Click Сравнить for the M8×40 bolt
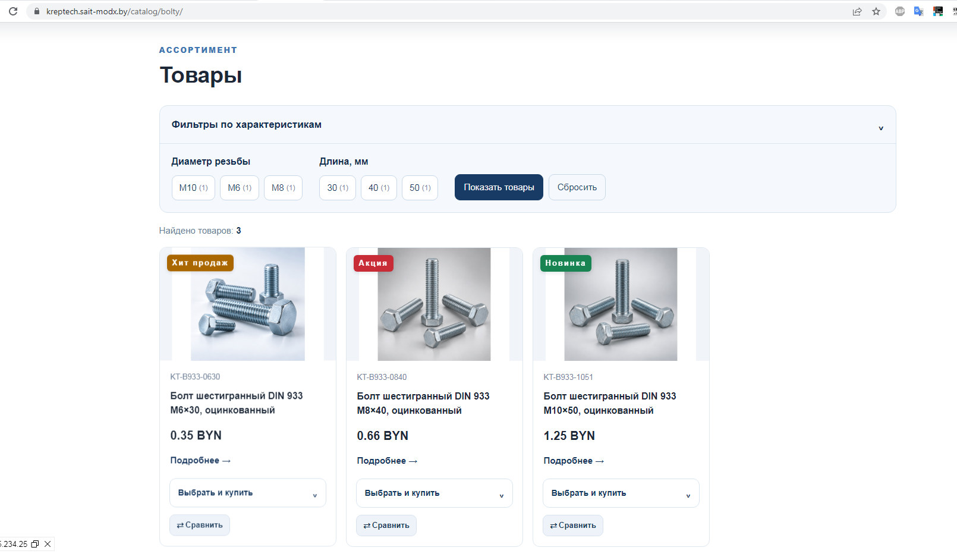This screenshot has width=957, height=560. click(x=386, y=526)
